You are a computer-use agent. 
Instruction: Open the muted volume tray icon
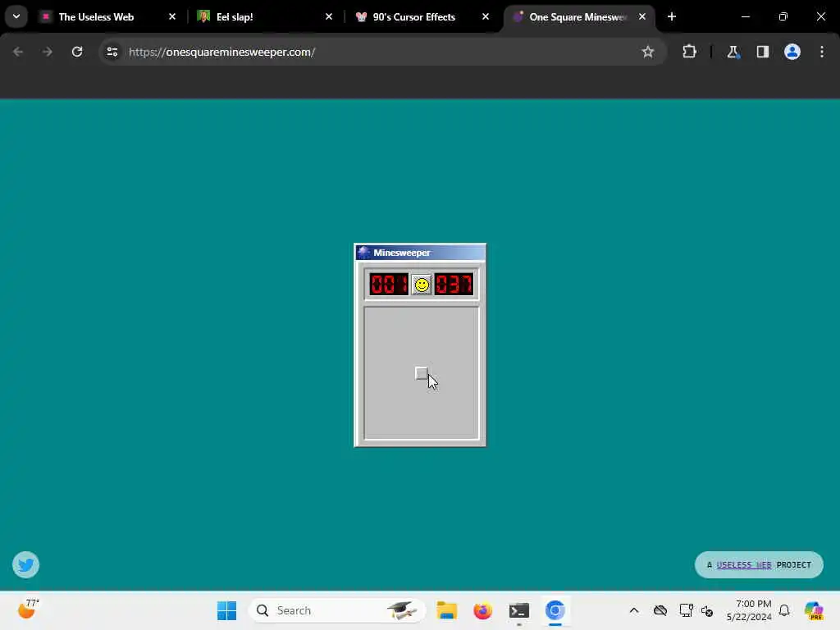[x=707, y=610]
